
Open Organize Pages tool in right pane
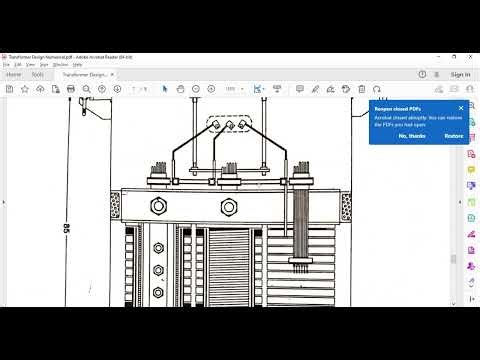click(471, 202)
